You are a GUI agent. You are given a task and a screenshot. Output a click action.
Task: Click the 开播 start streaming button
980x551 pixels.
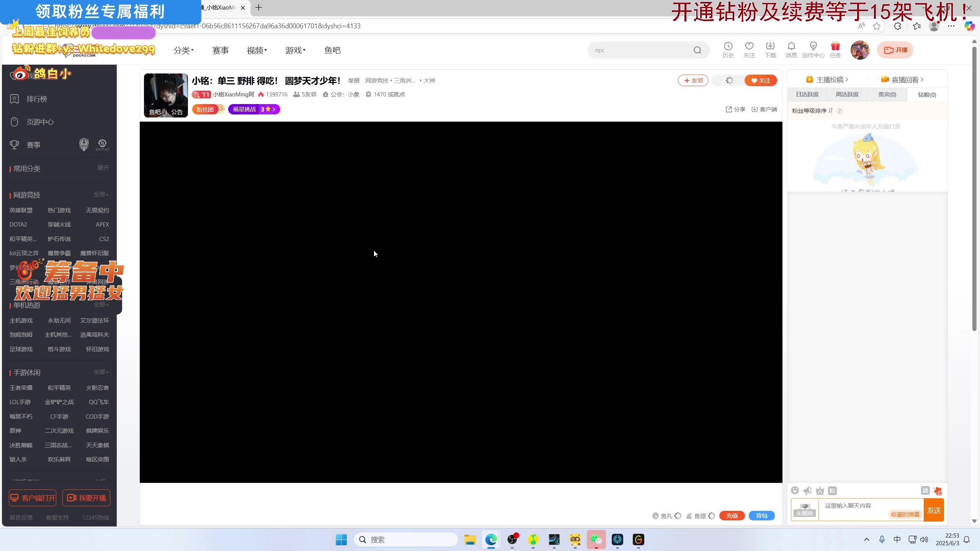coord(895,50)
